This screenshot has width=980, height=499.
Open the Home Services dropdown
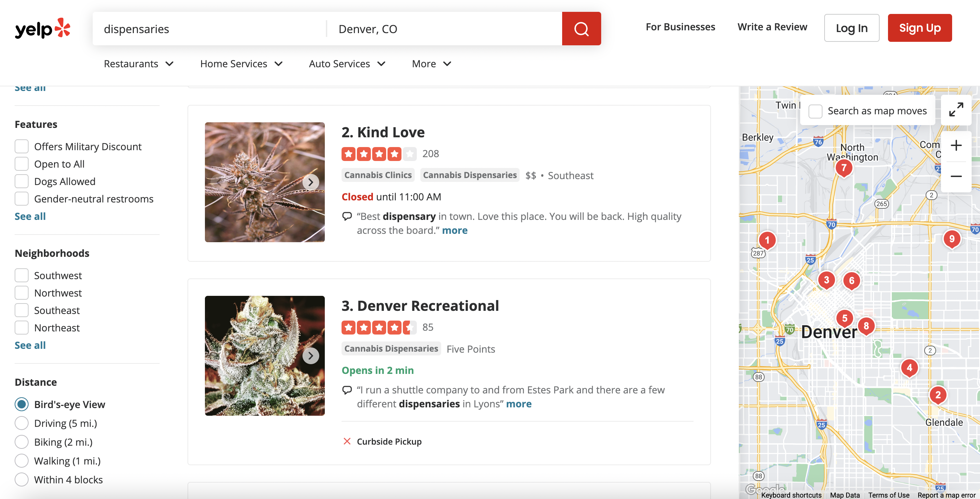(241, 63)
